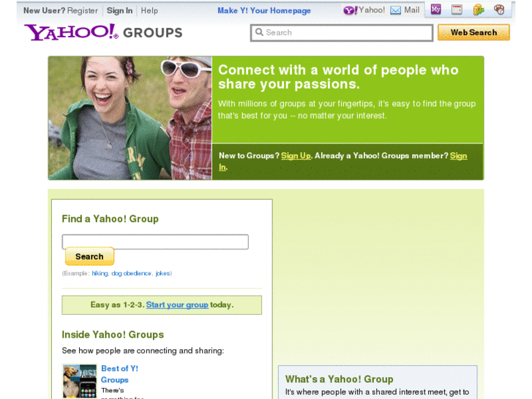Click the yellow Search button

(89, 256)
